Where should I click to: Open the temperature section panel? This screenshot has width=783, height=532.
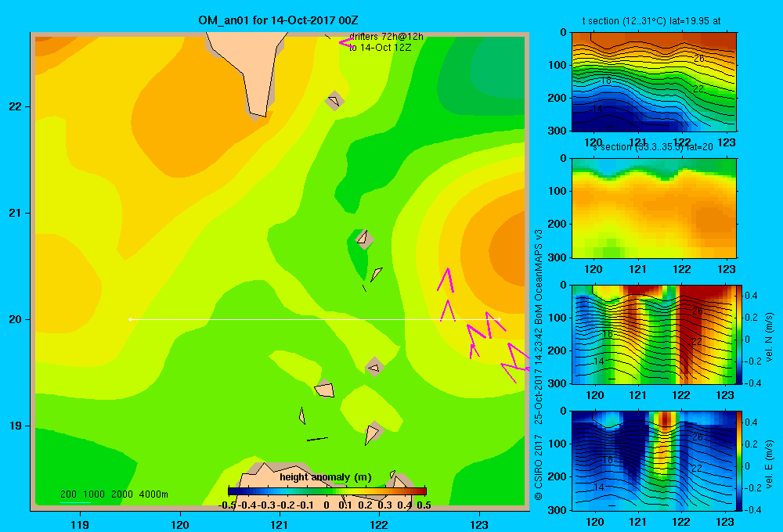654,82
